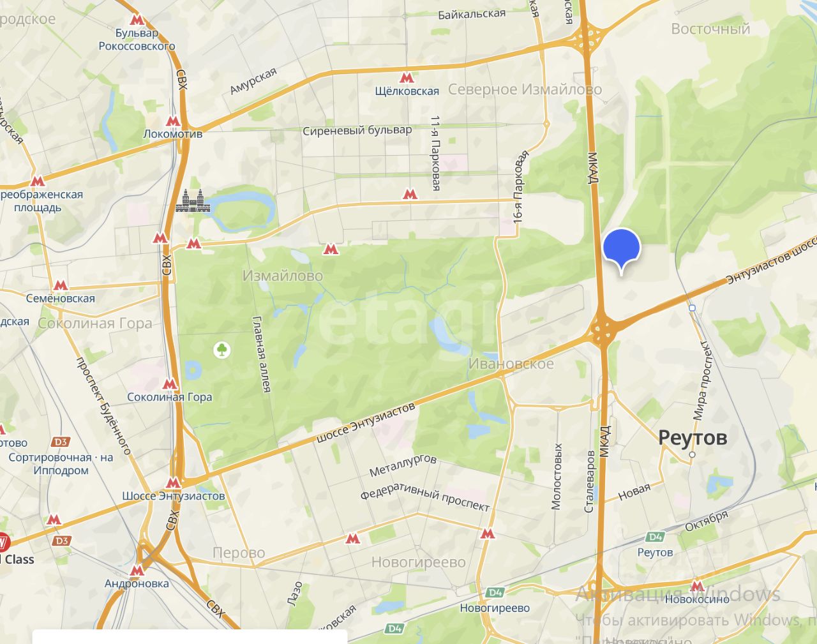
Task: Click the D3 Сортировочная station badge
Action: click(61, 442)
